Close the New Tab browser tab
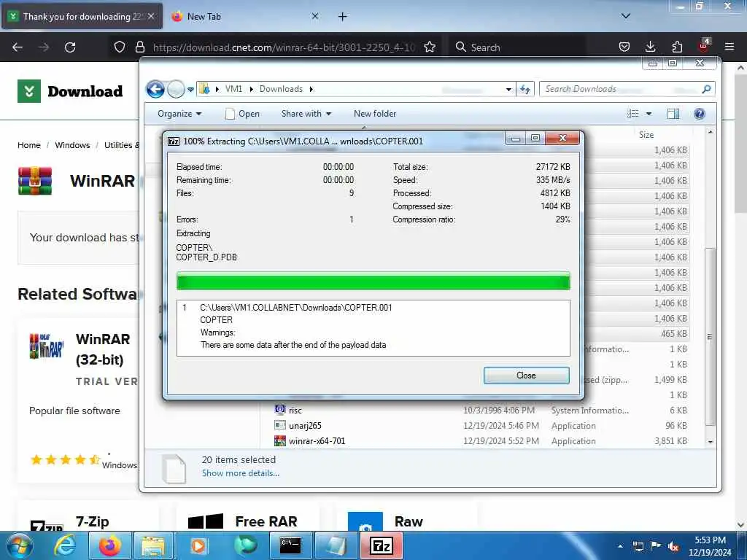Screen dimensions: 747x560 click(x=315, y=16)
